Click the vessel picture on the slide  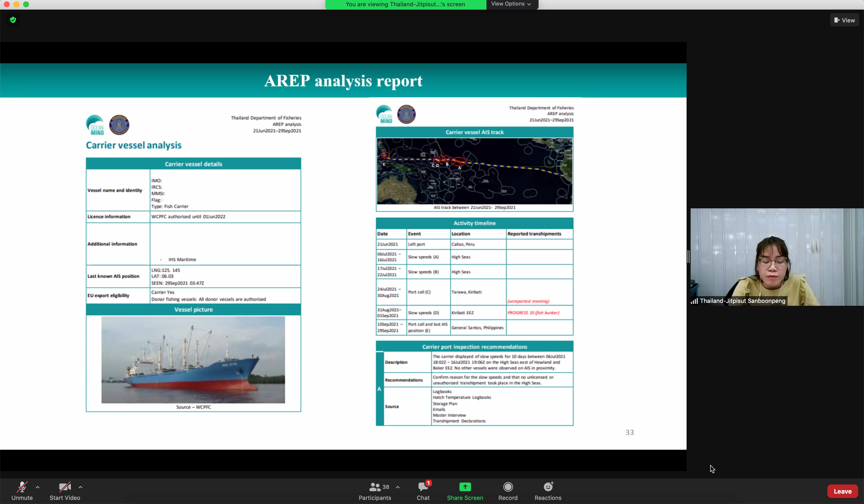(193, 360)
